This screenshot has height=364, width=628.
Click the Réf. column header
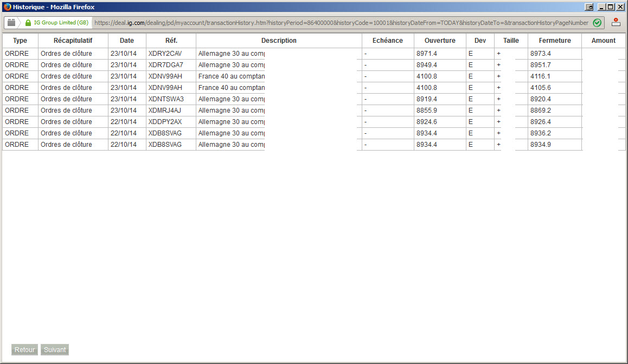(x=171, y=41)
